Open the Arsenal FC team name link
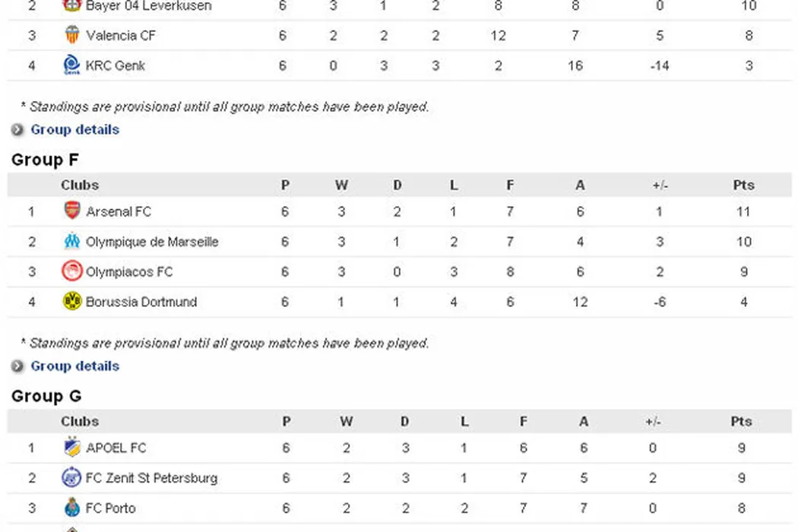 pyautogui.click(x=119, y=211)
